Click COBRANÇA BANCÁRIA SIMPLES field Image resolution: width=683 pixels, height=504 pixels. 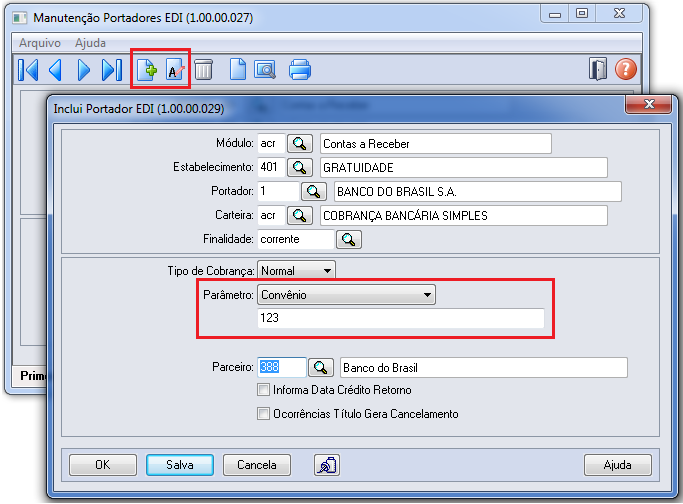point(463,216)
